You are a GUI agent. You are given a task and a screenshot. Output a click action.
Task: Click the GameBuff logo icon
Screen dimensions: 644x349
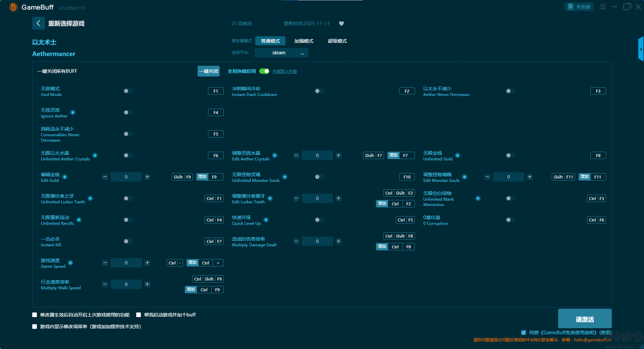point(13,7)
